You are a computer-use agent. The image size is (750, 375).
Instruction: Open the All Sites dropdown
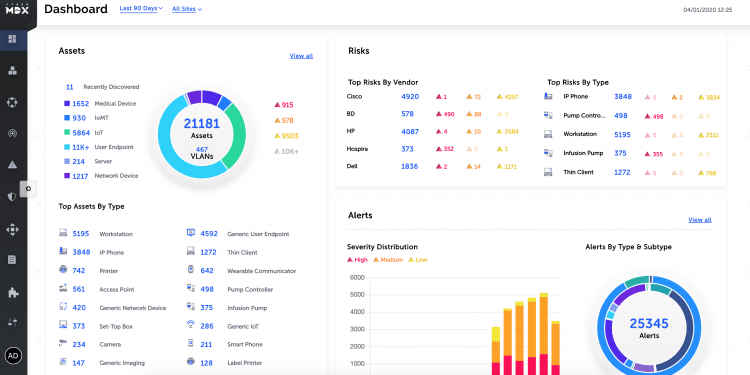click(187, 9)
